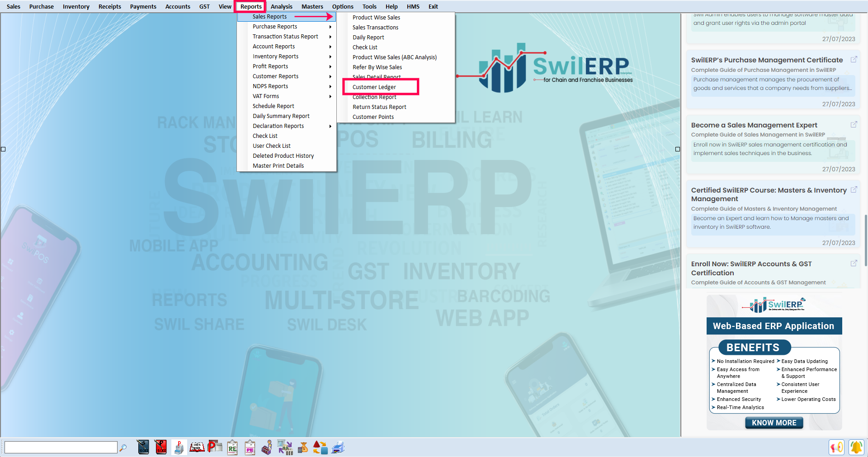Image resolution: width=868 pixels, height=457 pixels.
Task: Click the printer icon in bottom toolbar
Action: (x=338, y=447)
